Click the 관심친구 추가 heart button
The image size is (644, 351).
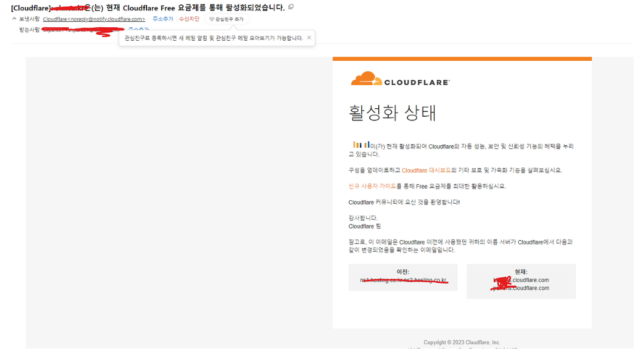(227, 19)
